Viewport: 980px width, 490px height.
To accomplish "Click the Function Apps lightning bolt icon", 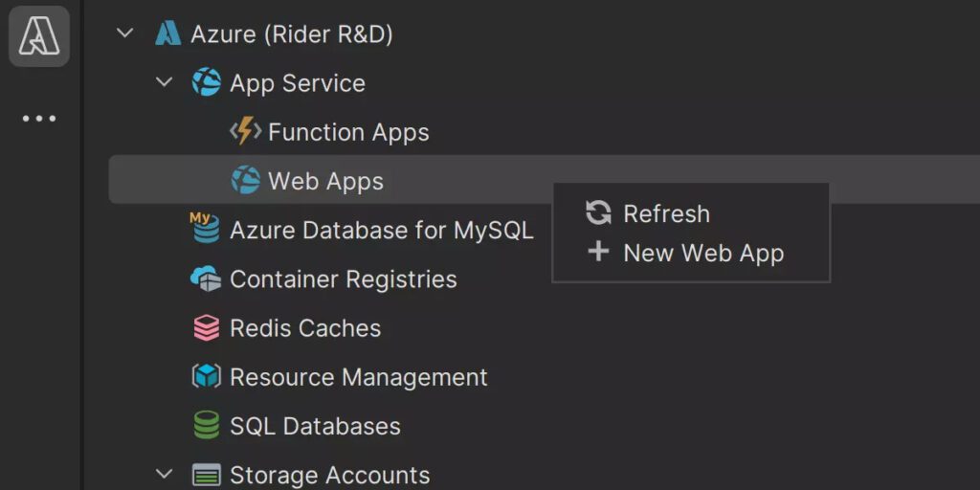I will tap(245, 132).
